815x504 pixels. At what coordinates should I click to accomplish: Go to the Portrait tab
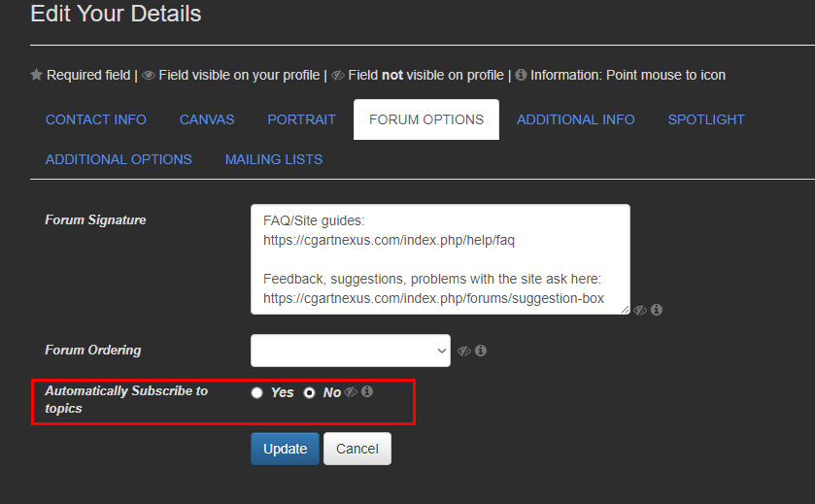tap(301, 119)
